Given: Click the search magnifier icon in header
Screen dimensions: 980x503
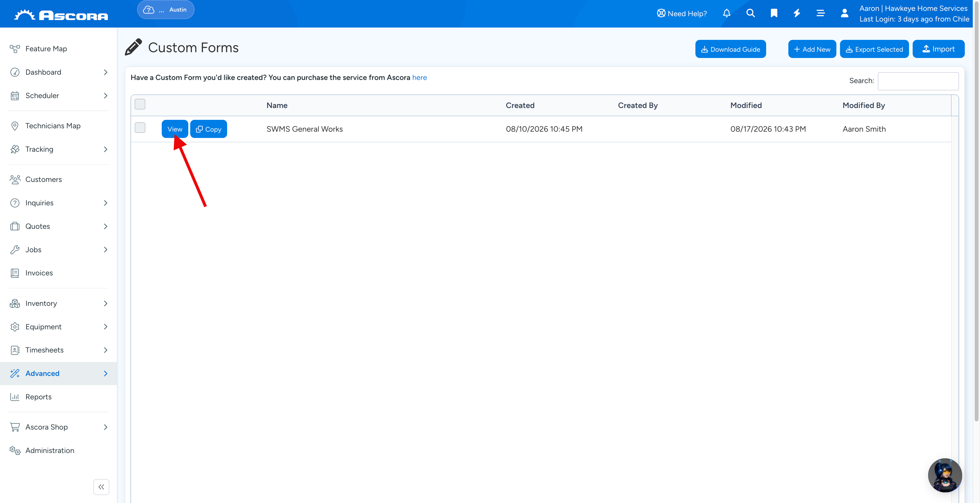Looking at the screenshot, I should click(750, 13).
